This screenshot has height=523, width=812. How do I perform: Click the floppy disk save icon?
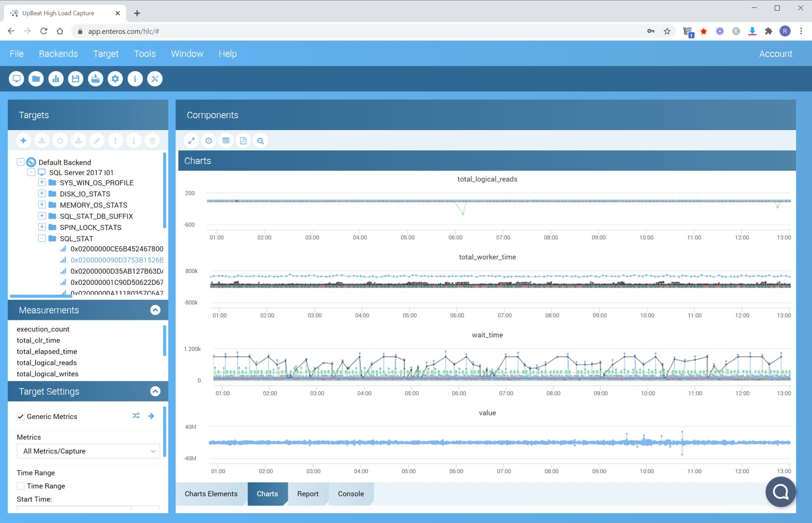tap(76, 79)
